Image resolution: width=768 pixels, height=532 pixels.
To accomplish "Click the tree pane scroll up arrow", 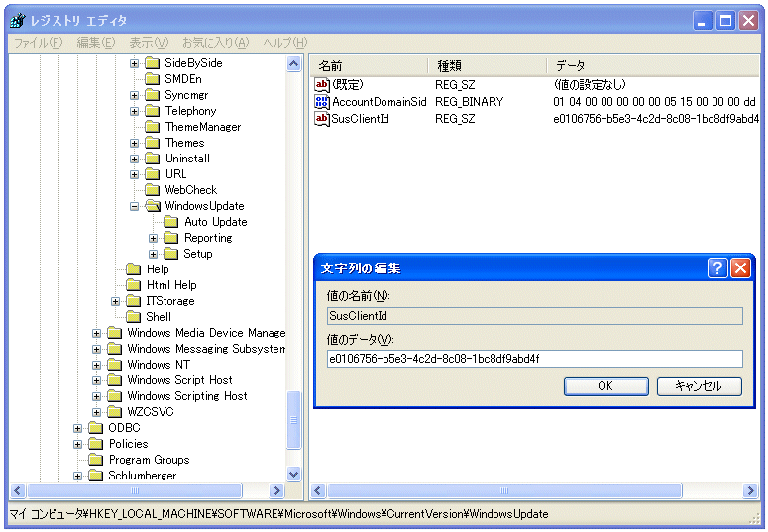I will (294, 64).
